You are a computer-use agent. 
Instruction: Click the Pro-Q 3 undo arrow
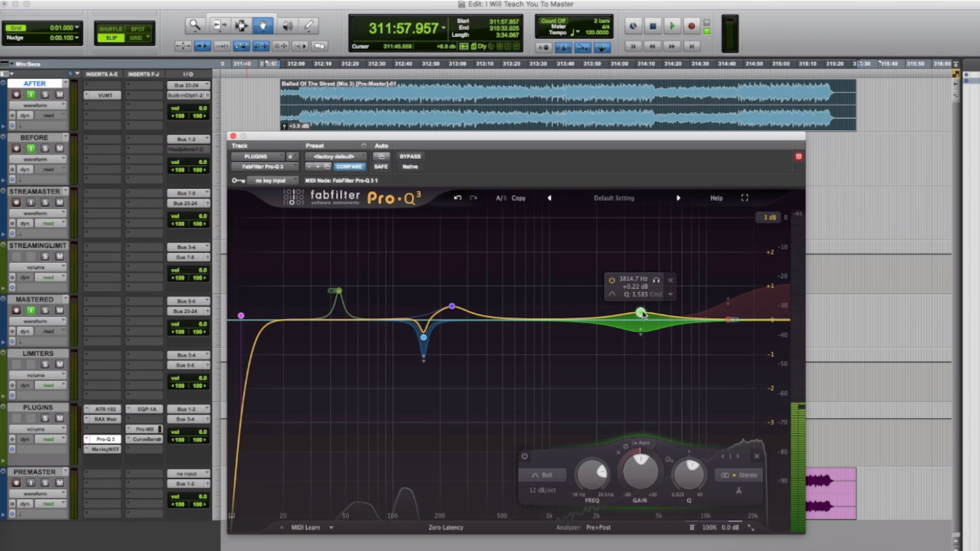coord(458,198)
